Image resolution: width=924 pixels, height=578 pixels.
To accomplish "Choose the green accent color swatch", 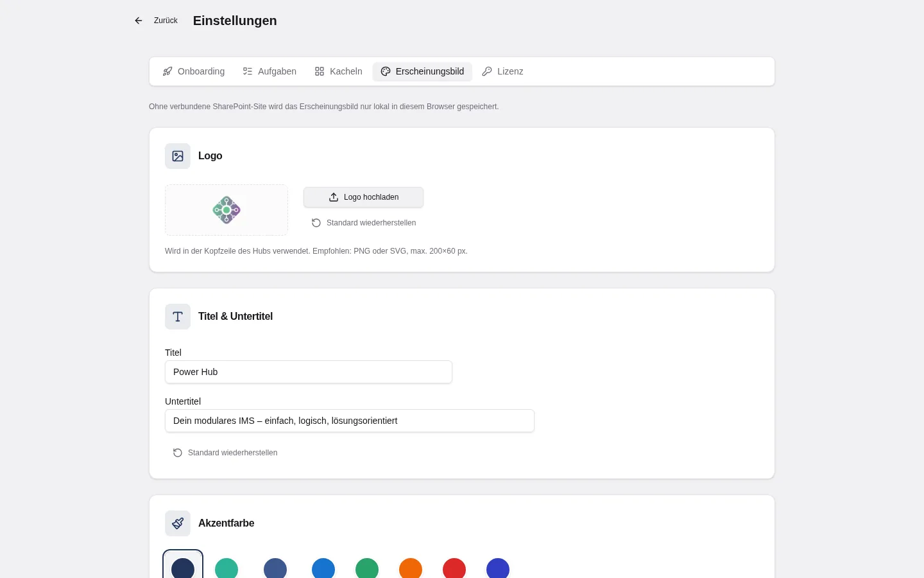I will point(367,568).
